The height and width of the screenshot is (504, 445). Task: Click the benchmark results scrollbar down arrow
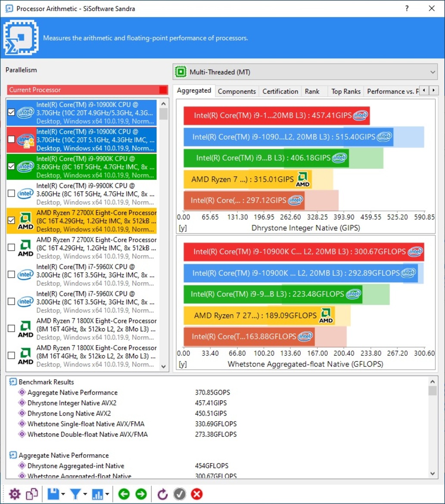click(433, 473)
